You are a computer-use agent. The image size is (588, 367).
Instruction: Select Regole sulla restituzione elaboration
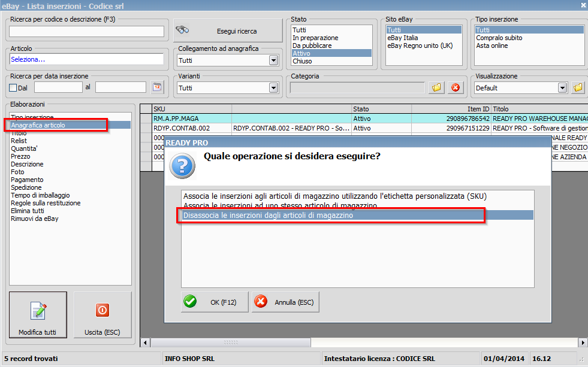(x=70, y=203)
